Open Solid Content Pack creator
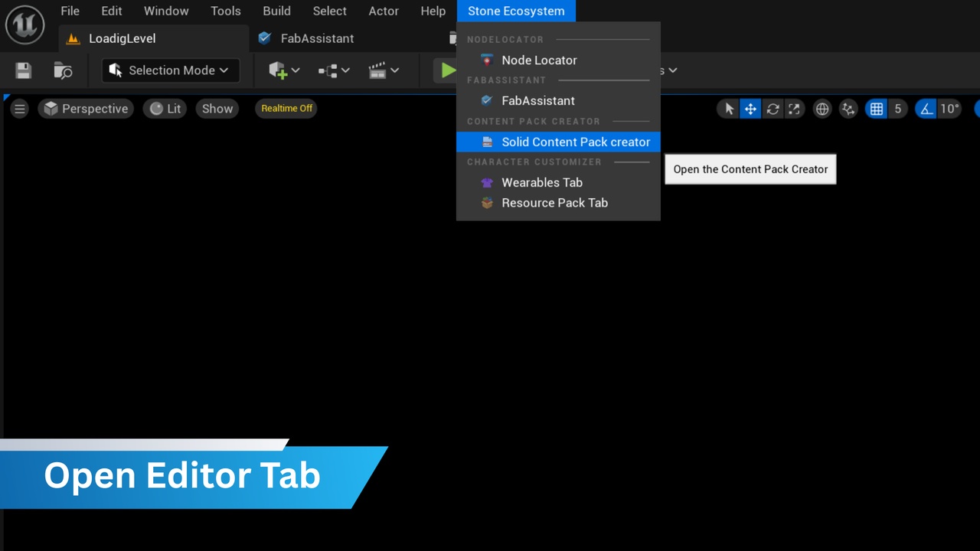This screenshot has height=551, width=980. (x=558, y=142)
